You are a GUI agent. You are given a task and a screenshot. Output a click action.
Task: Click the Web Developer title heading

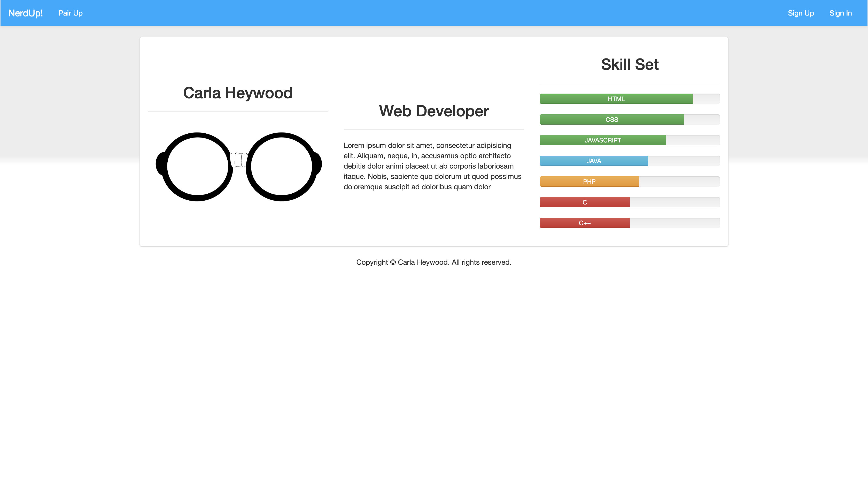coord(434,111)
